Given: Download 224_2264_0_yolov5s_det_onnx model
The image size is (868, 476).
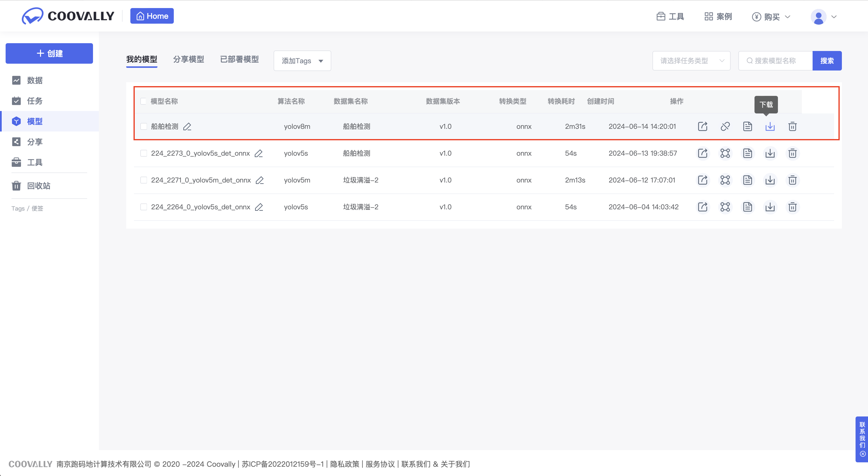Looking at the screenshot, I should (x=770, y=207).
